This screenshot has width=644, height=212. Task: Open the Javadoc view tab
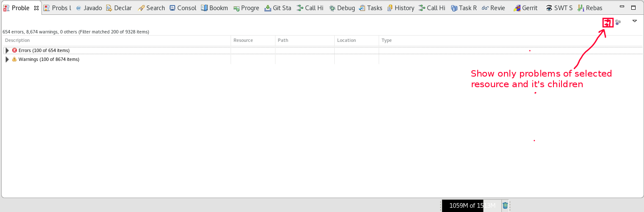click(89, 8)
